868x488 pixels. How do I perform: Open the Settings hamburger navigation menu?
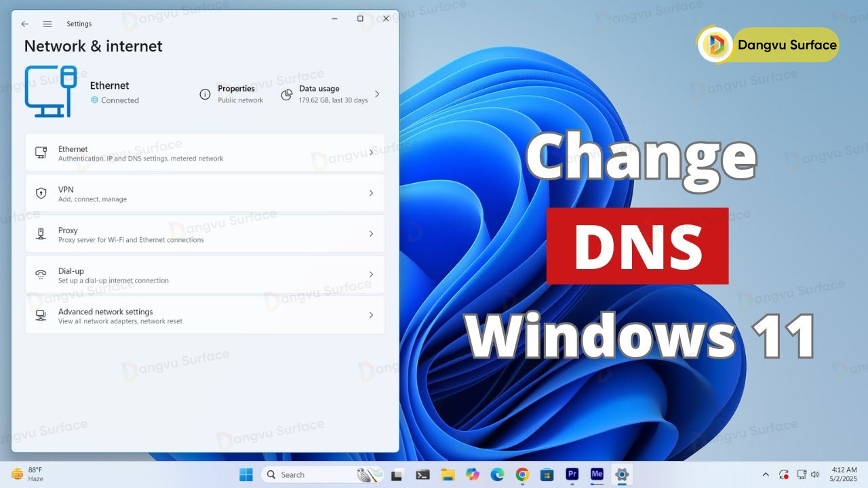47,24
